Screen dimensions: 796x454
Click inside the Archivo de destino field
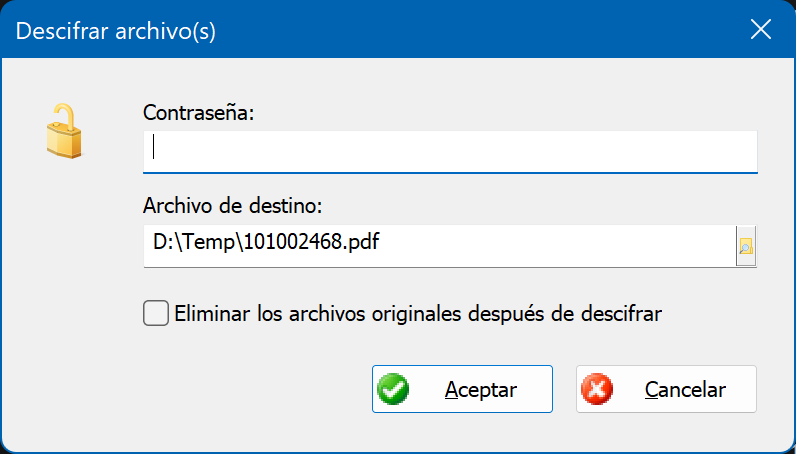(440, 246)
